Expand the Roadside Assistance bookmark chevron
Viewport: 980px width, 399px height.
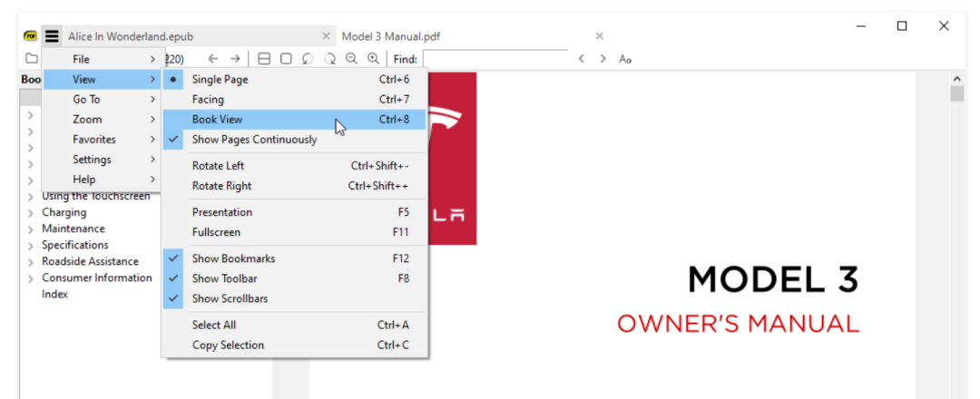[x=31, y=262]
